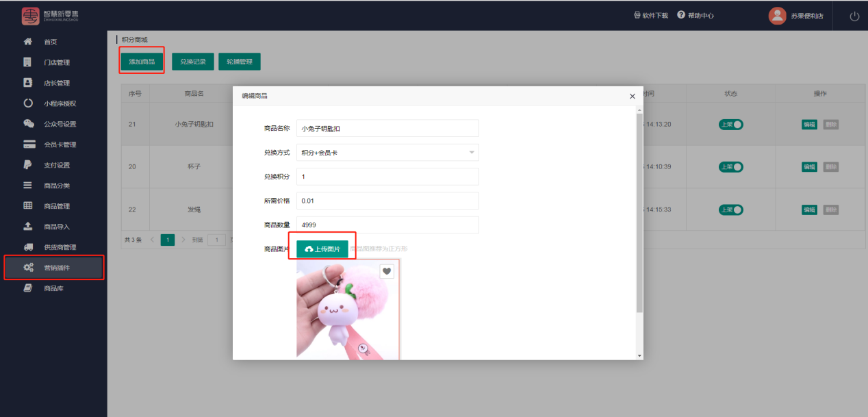
Task: Click the dialog scrollbar up arrow
Action: pos(639,110)
